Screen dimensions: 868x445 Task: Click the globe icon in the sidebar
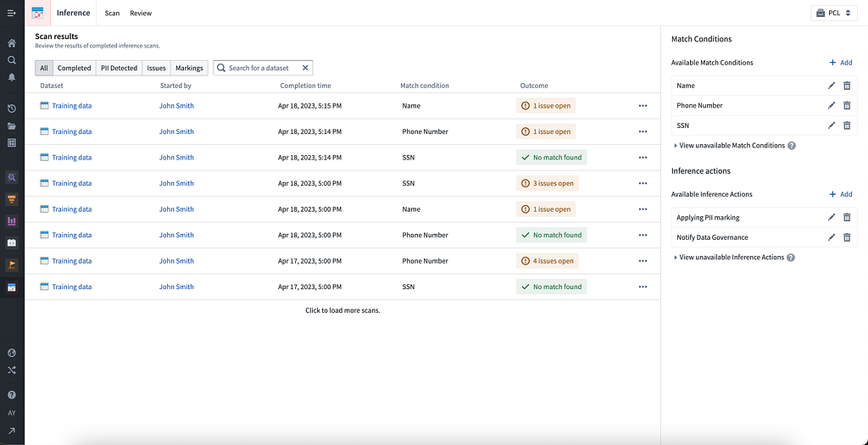click(x=12, y=353)
